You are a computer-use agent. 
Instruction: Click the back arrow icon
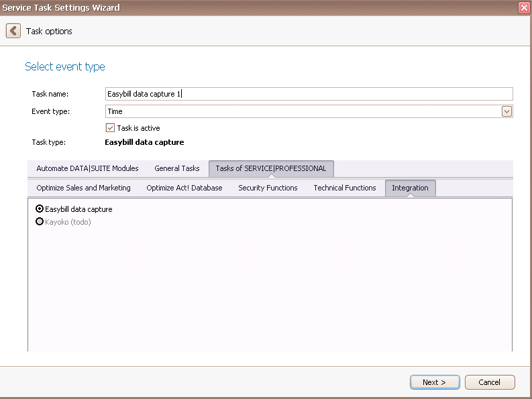point(13,31)
